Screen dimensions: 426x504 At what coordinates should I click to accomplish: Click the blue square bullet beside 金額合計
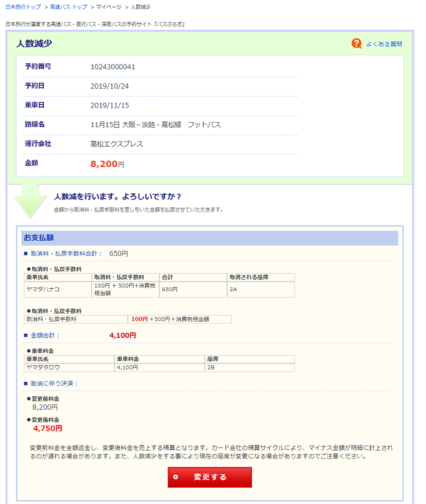coord(26,335)
